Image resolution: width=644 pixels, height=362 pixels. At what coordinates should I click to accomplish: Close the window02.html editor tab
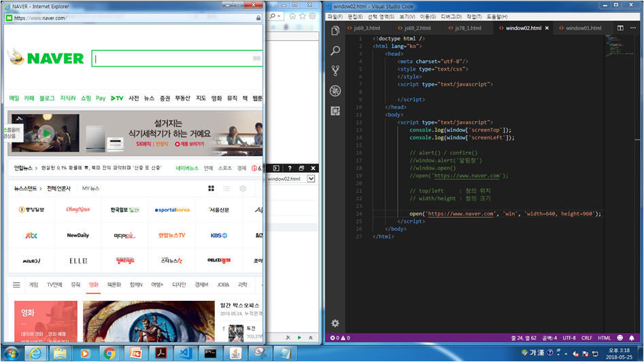(x=547, y=29)
